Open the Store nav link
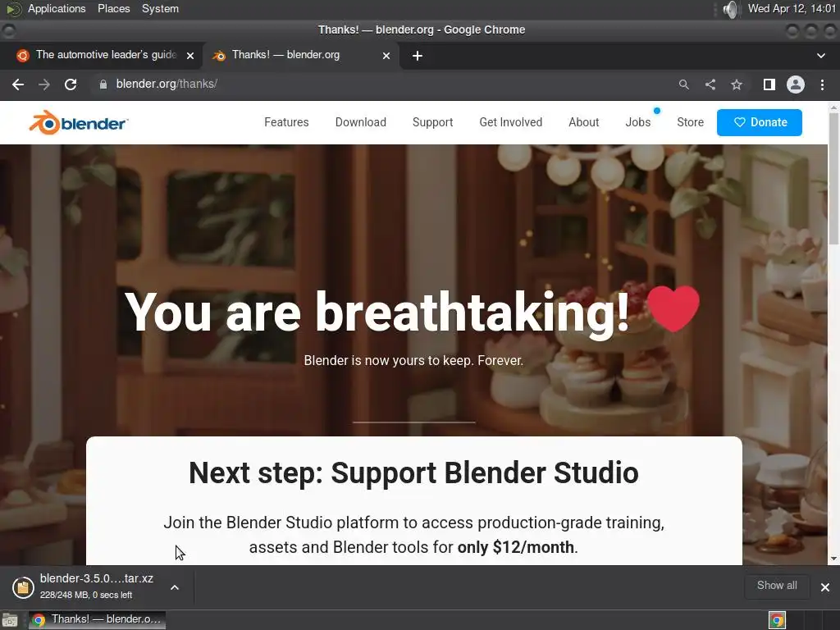The height and width of the screenshot is (630, 840). pyautogui.click(x=690, y=122)
